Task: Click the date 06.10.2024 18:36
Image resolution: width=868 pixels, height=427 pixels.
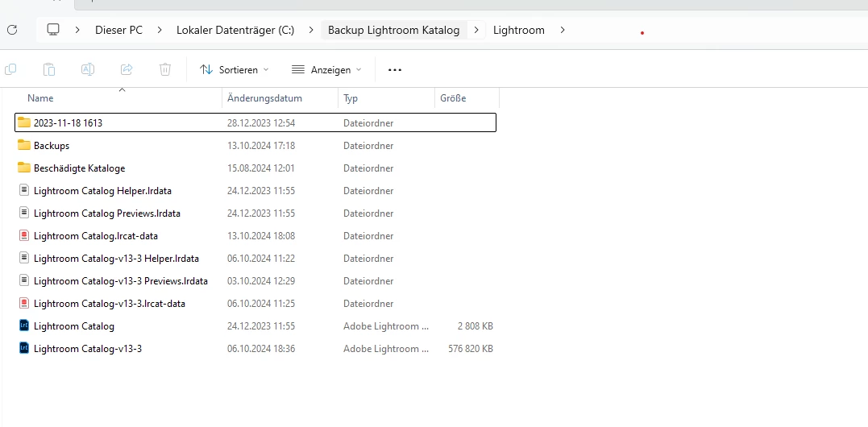Action: coord(261,349)
